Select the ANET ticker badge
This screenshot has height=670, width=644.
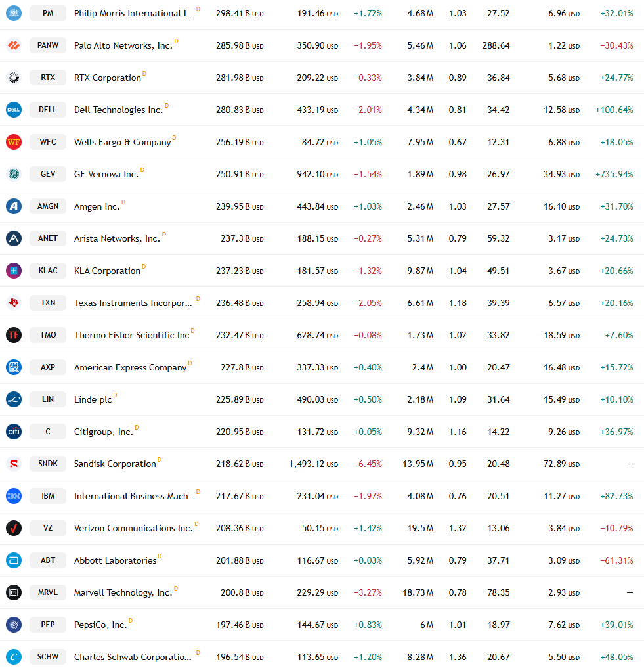coord(48,238)
